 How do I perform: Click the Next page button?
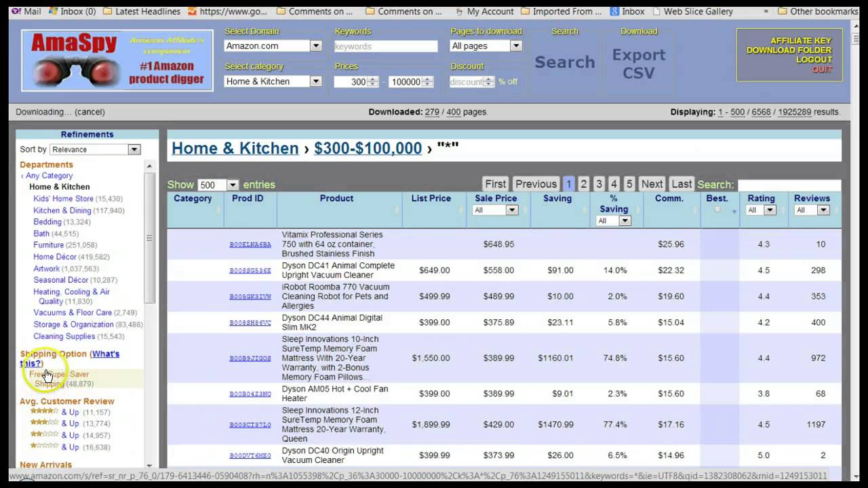[652, 184]
